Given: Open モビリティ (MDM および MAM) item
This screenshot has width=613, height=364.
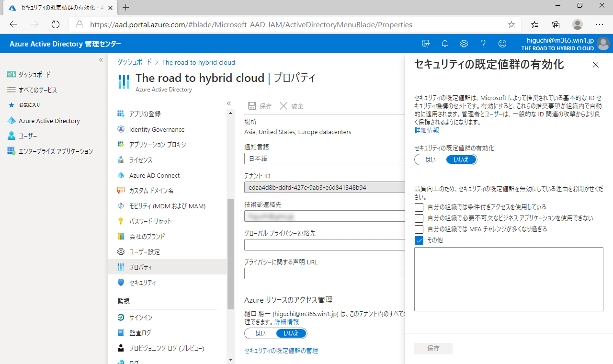Looking at the screenshot, I should [x=167, y=206].
